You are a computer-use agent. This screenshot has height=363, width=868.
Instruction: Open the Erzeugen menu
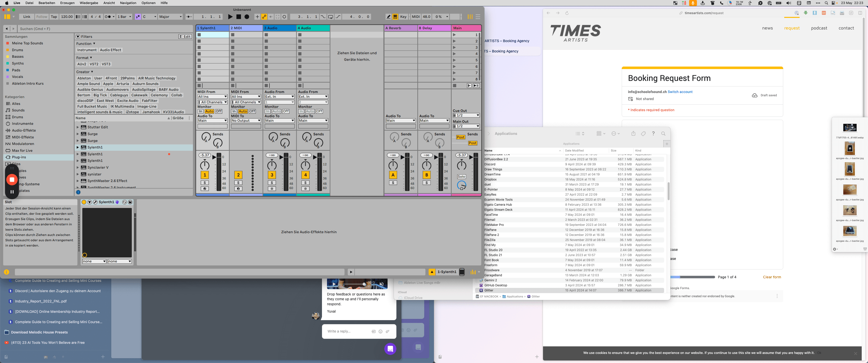pyautogui.click(x=67, y=3)
